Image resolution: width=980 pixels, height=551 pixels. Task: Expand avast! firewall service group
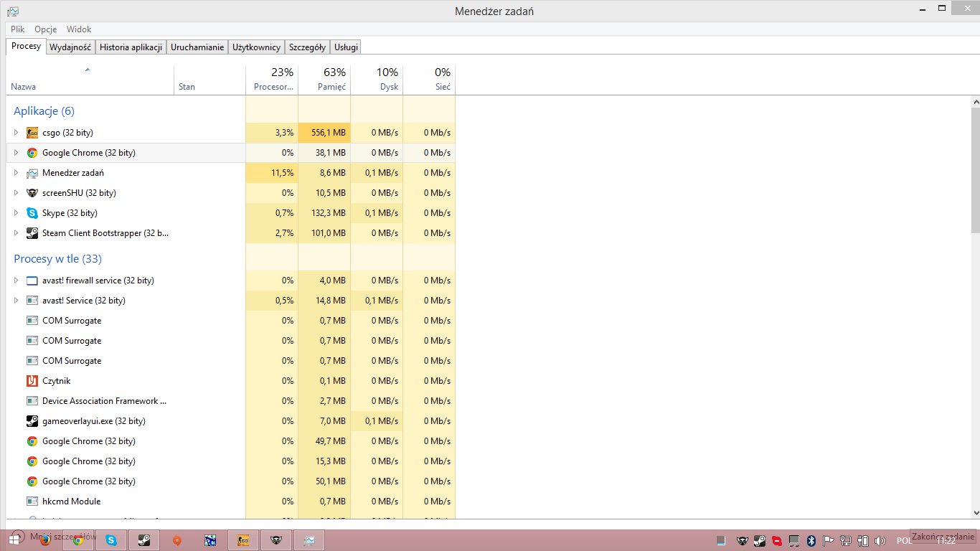16,281
